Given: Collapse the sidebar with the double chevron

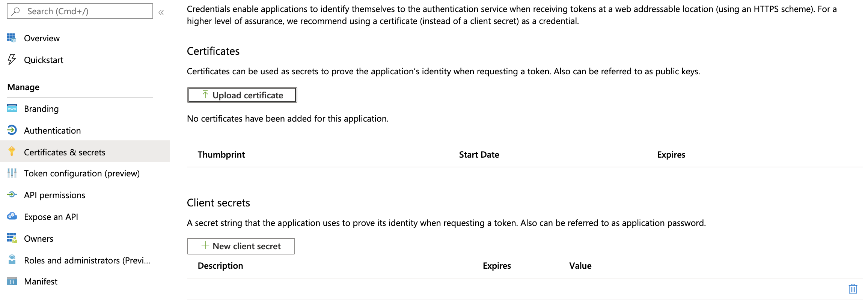Looking at the screenshot, I should (x=161, y=12).
